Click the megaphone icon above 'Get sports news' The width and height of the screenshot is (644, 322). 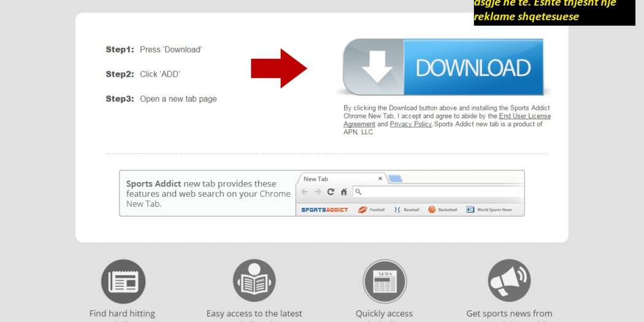click(509, 282)
